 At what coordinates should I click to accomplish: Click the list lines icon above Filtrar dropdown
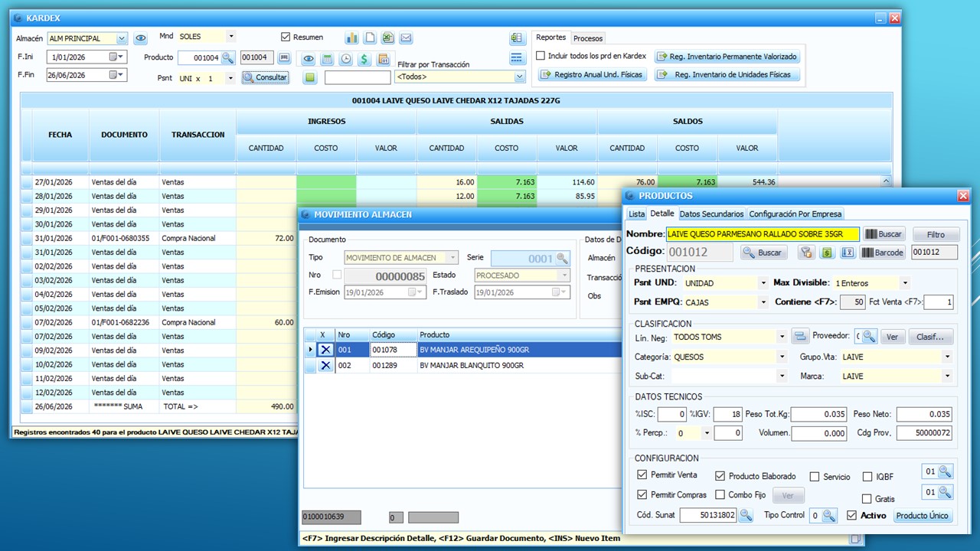517,58
